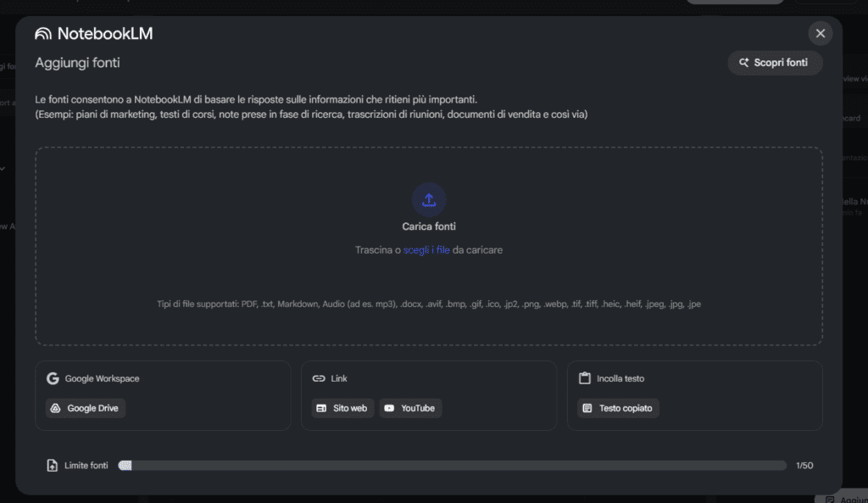Click the "scegli i file" link
Viewport: 868px width, 503px height.
[426, 250]
